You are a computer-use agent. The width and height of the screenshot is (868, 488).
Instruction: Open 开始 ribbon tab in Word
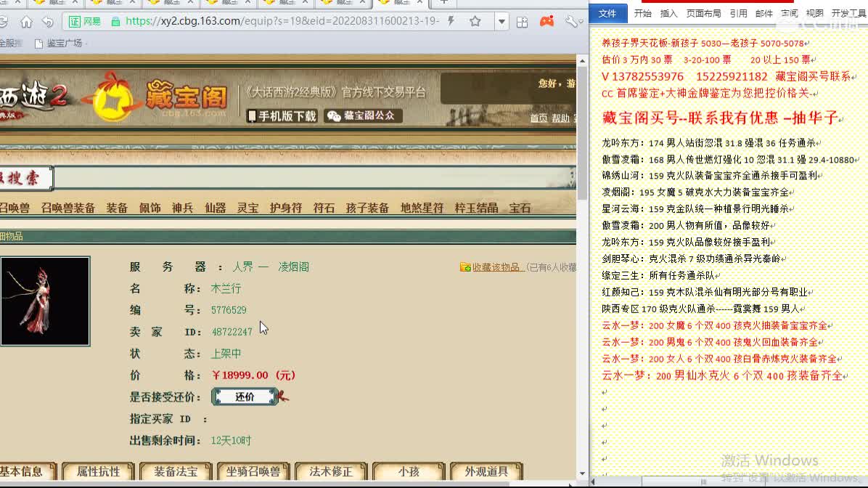642,13
